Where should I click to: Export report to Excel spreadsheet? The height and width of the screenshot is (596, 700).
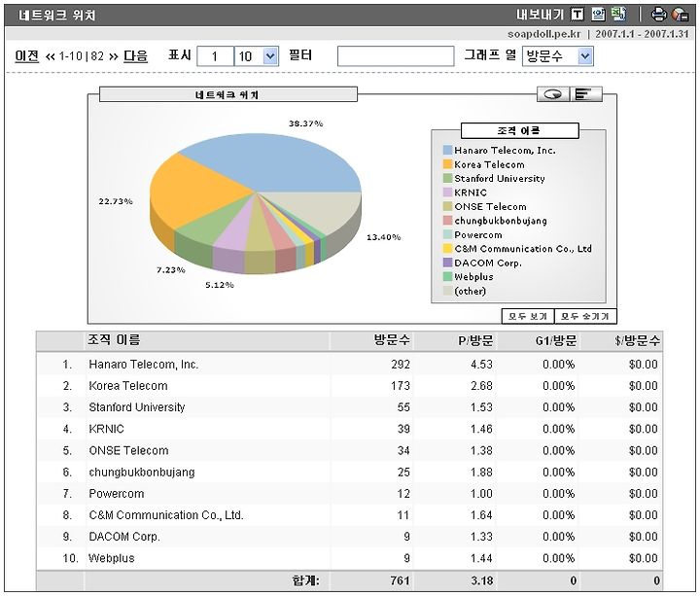coord(618,15)
